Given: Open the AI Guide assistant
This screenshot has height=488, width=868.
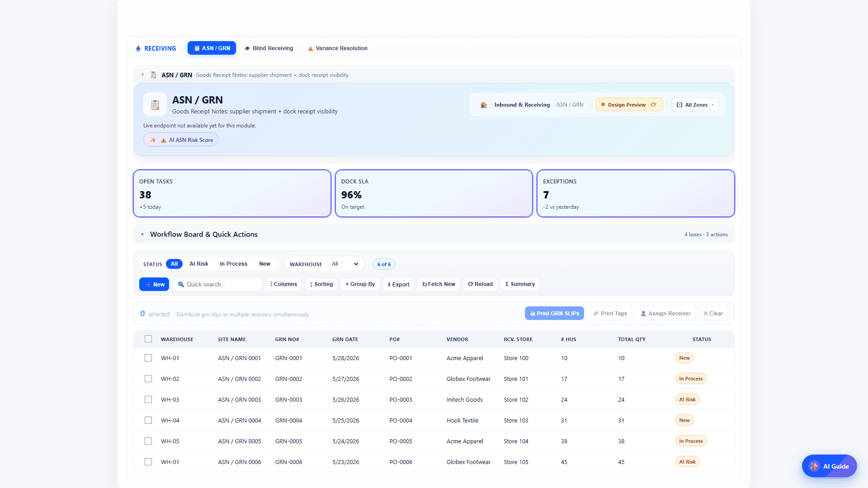Looking at the screenshot, I should point(830,466).
